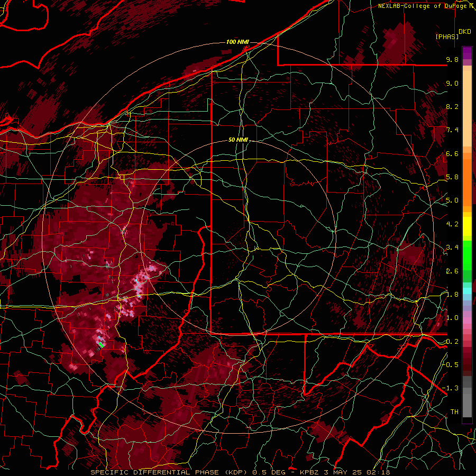The width and height of the screenshot is (476, 476).
Task: Select the 9.8 value on the color scale
Action: [x=452, y=59]
